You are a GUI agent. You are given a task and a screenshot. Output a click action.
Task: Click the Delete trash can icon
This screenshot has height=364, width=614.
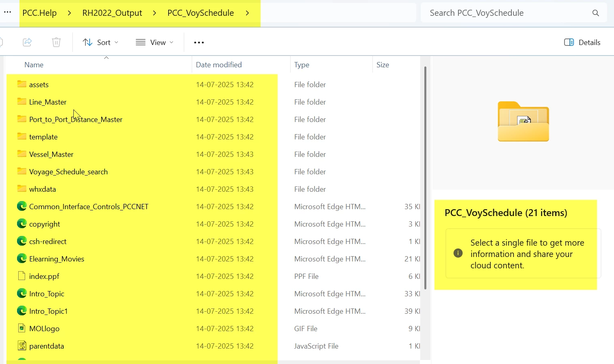(x=56, y=42)
